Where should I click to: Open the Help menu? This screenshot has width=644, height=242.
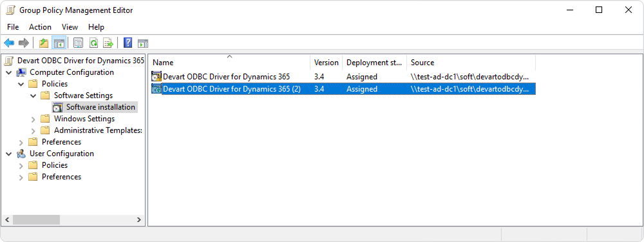coord(96,27)
